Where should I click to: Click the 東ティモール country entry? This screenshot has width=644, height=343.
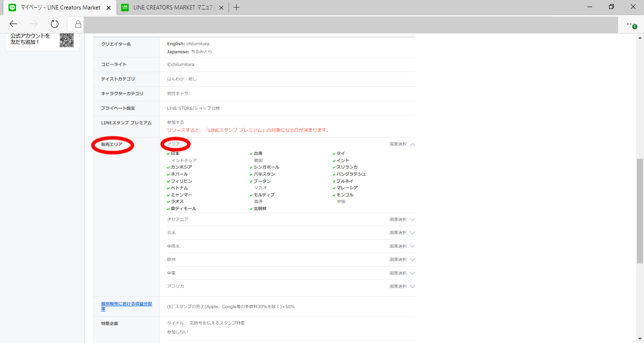pyautogui.click(x=182, y=209)
